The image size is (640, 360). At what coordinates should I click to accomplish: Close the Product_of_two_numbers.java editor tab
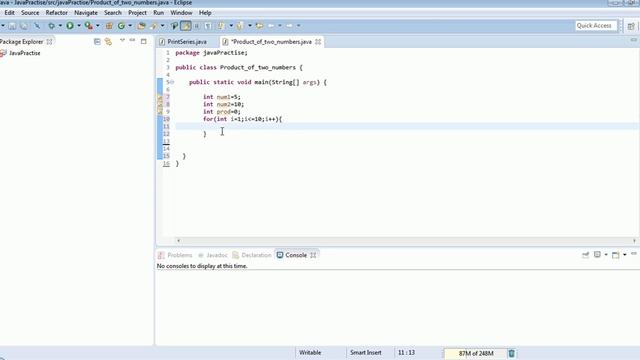(x=318, y=42)
